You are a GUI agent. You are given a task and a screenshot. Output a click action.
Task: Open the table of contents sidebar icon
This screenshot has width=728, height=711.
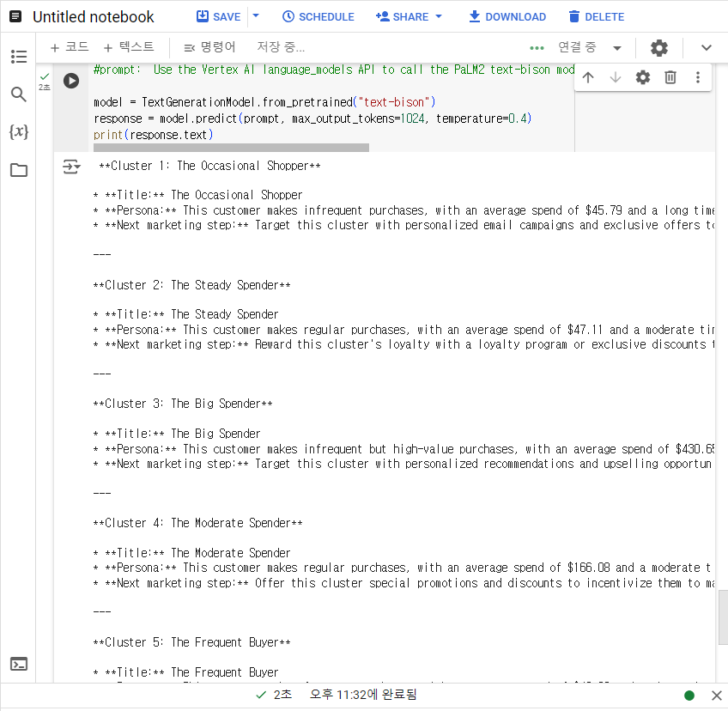pos(19,57)
